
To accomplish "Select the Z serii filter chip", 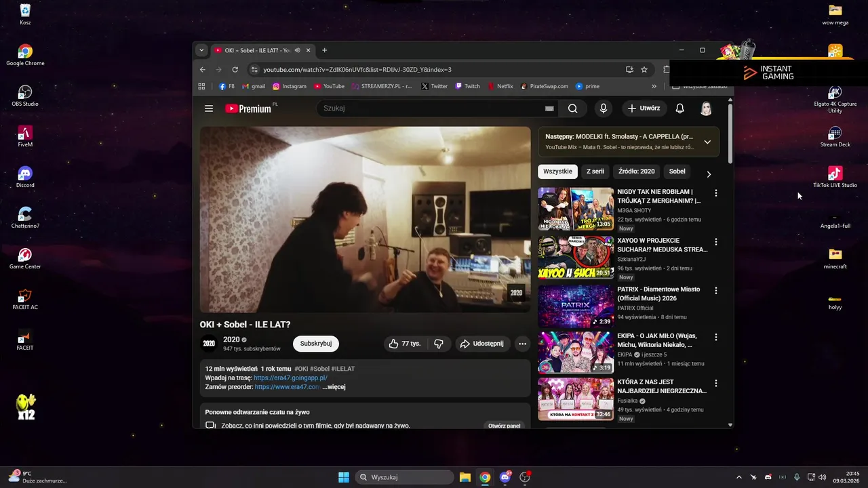I will (595, 171).
